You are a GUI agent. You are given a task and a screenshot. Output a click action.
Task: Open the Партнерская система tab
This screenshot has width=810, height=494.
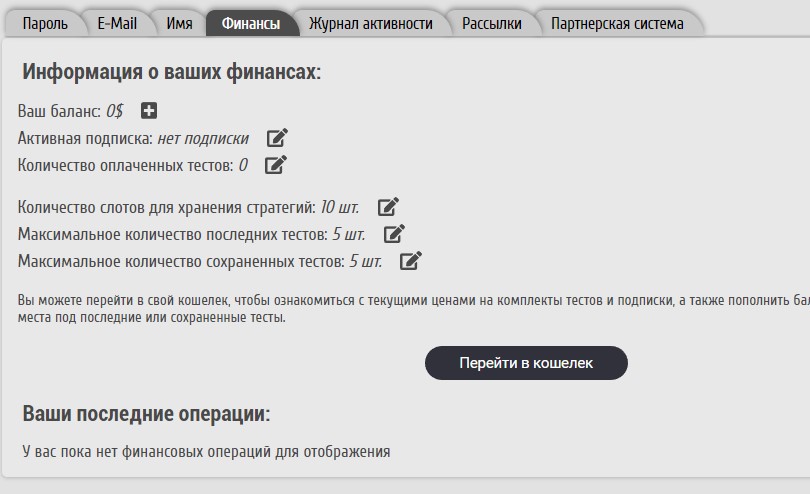coord(617,24)
